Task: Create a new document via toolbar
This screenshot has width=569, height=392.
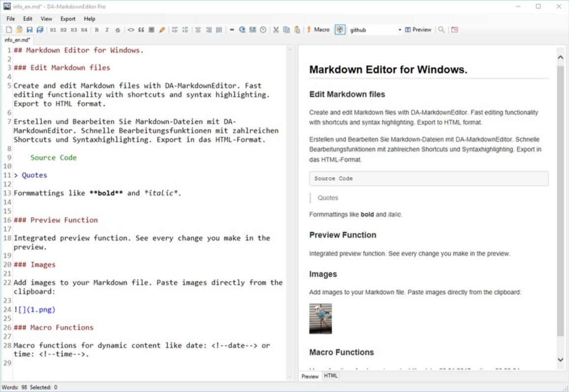Action: (9, 30)
